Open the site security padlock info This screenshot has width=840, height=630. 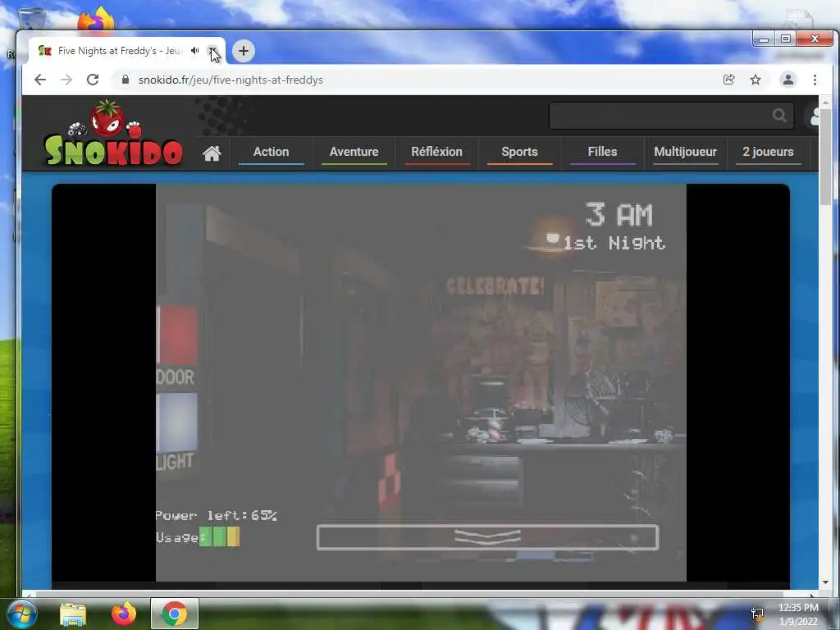(x=126, y=80)
